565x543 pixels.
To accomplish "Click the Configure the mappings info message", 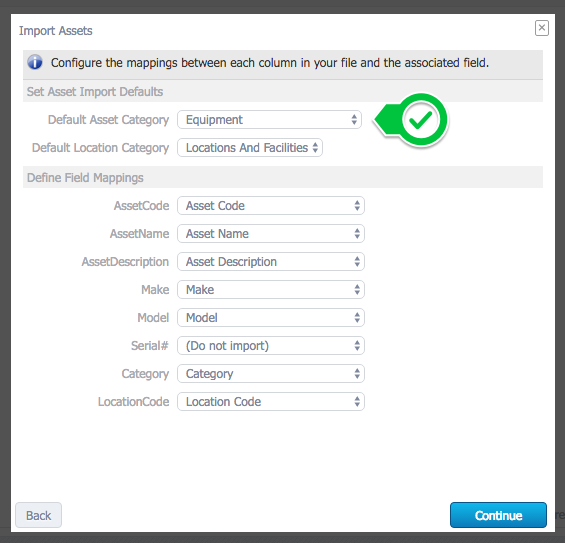I will click(270, 63).
